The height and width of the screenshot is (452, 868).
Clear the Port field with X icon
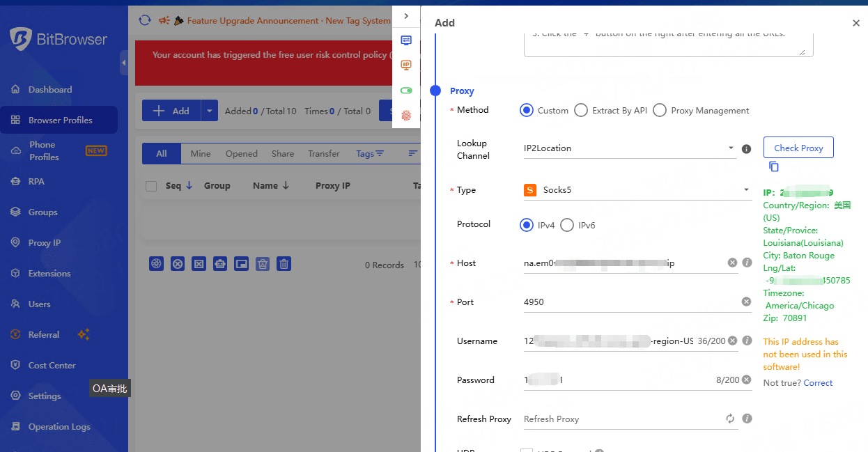pyautogui.click(x=746, y=302)
